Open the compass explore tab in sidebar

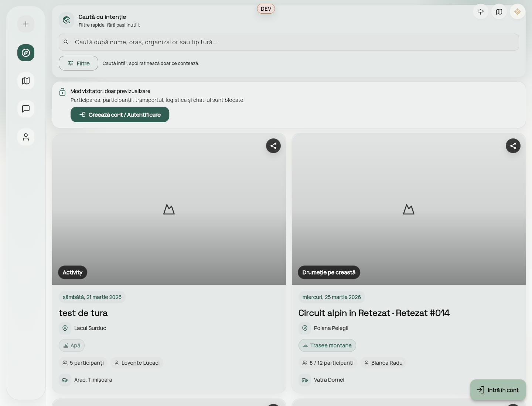click(x=26, y=53)
